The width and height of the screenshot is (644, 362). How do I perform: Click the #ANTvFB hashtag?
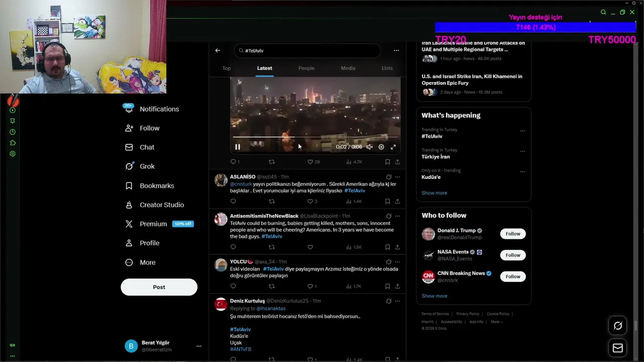(240, 349)
